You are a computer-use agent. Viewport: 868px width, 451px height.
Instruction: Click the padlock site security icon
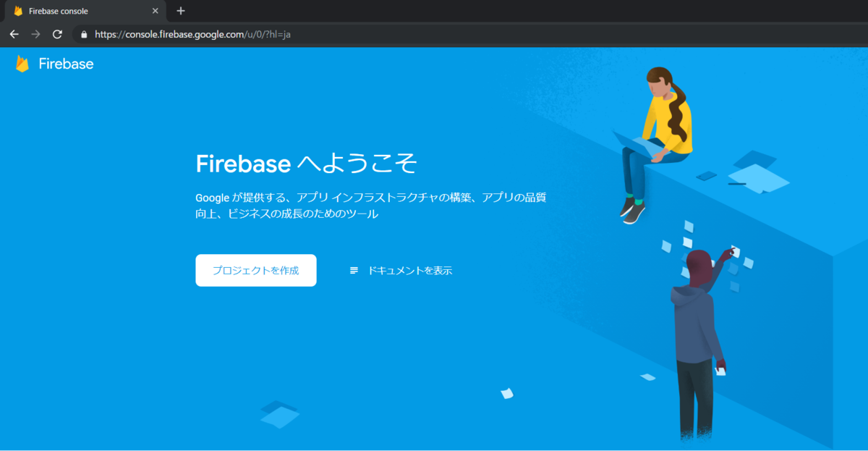tap(84, 34)
